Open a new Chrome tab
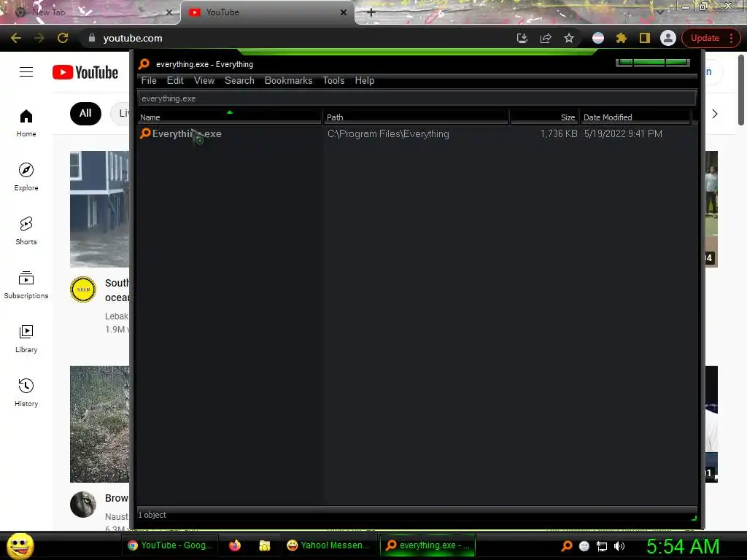 point(371,12)
